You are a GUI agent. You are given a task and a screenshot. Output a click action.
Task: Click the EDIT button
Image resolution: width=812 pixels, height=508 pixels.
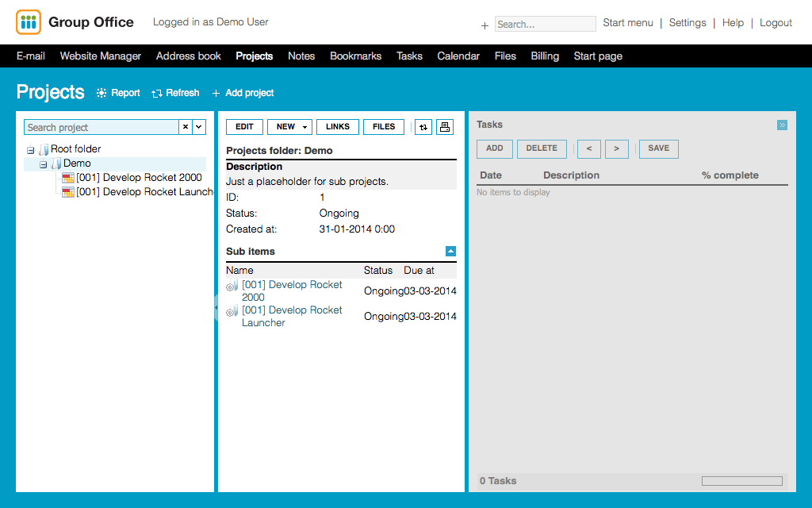[x=244, y=127]
